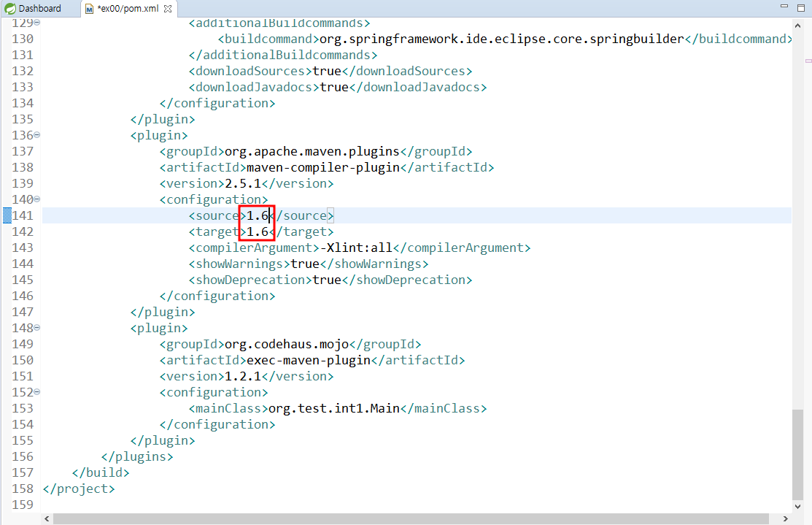
Task: Click exec-maven-plugin artifactId text
Action: (x=309, y=360)
